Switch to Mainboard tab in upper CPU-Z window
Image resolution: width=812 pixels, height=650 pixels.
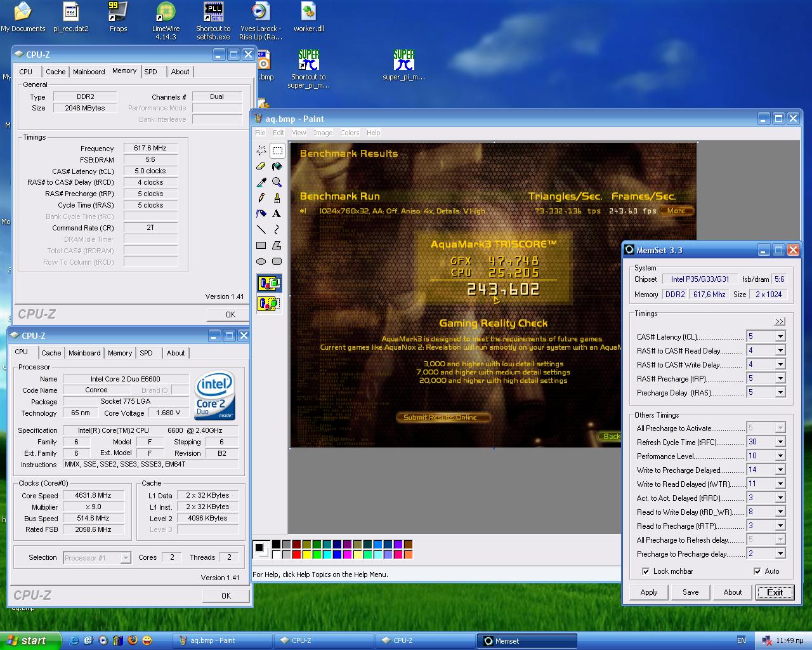(89, 72)
